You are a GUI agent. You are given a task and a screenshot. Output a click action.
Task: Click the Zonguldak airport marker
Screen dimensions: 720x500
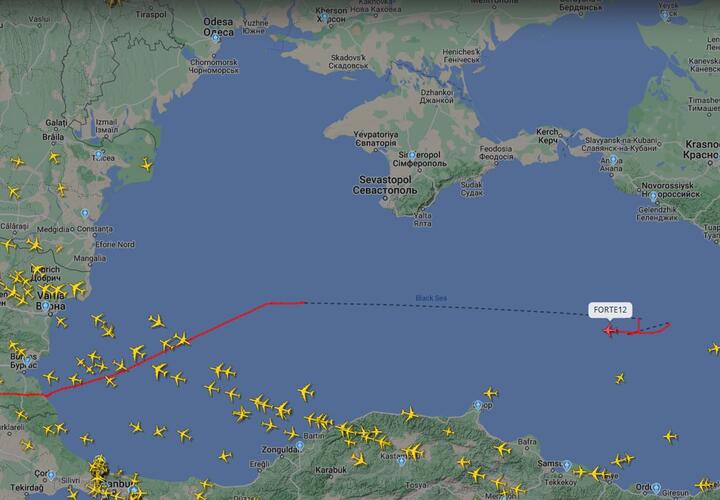pos(300,445)
